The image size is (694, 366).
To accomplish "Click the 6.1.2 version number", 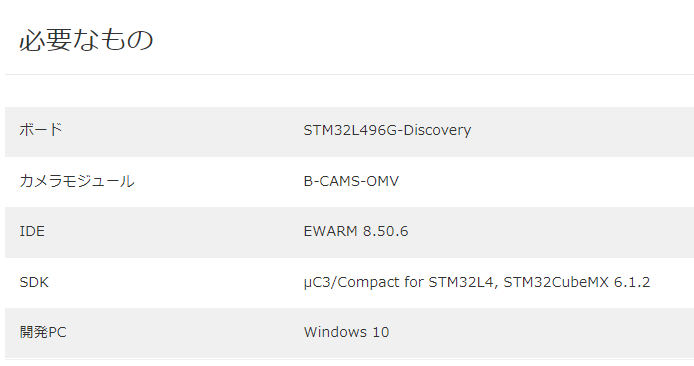I will 632,282.
